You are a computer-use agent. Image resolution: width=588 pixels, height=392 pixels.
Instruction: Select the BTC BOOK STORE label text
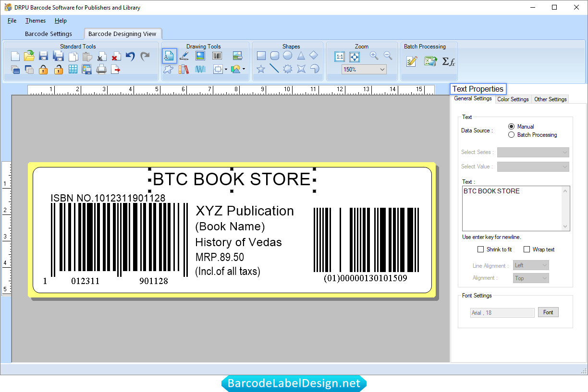tap(232, 179)
